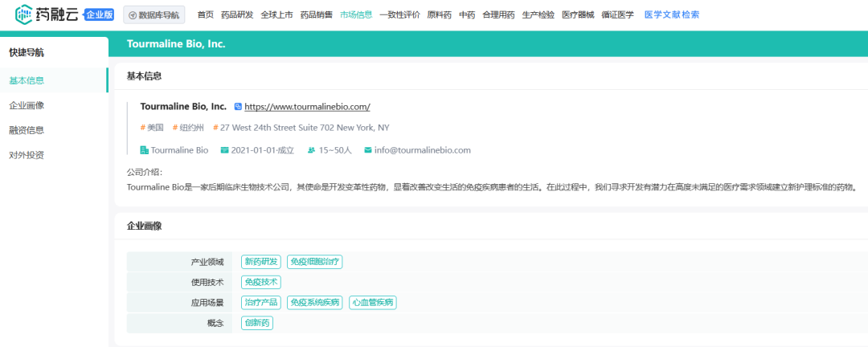Open 全球上市 menu
868x347 pixels.
276,15
